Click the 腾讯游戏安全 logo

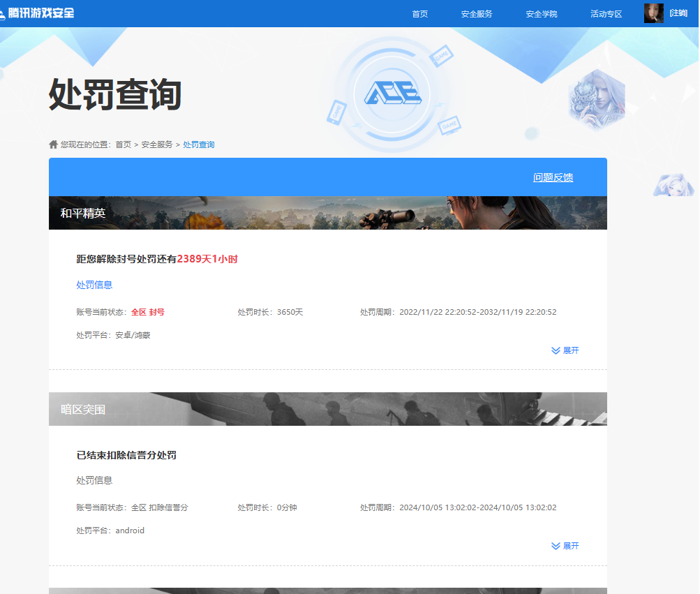tap(37, 13)
